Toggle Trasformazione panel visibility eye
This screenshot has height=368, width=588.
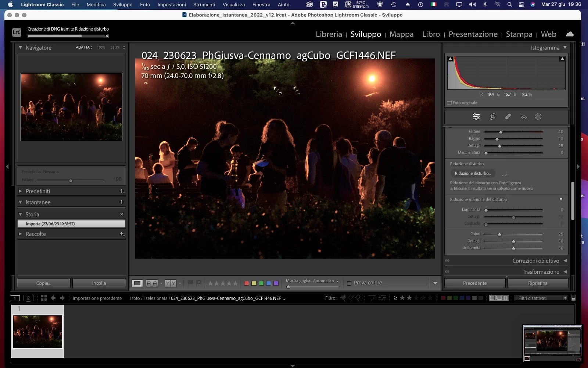point(447,272)
